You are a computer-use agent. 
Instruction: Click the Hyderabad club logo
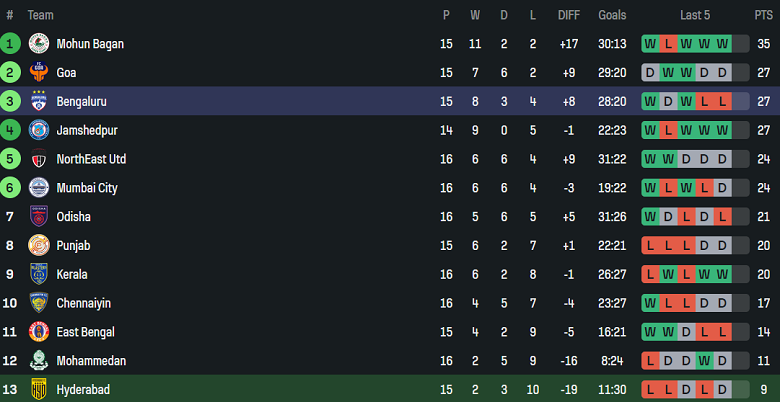pos(39,389)
